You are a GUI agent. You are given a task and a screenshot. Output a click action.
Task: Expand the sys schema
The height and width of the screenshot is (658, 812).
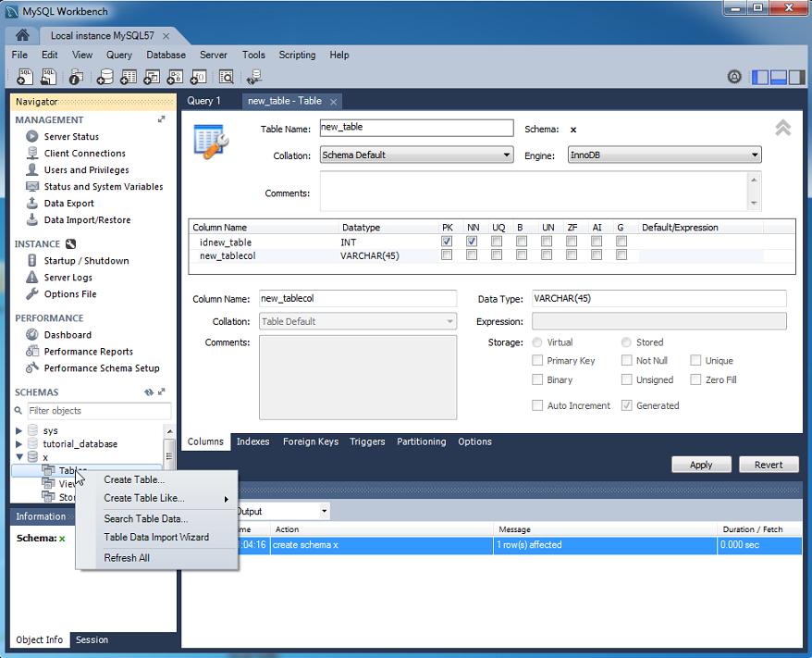(18, 430)
